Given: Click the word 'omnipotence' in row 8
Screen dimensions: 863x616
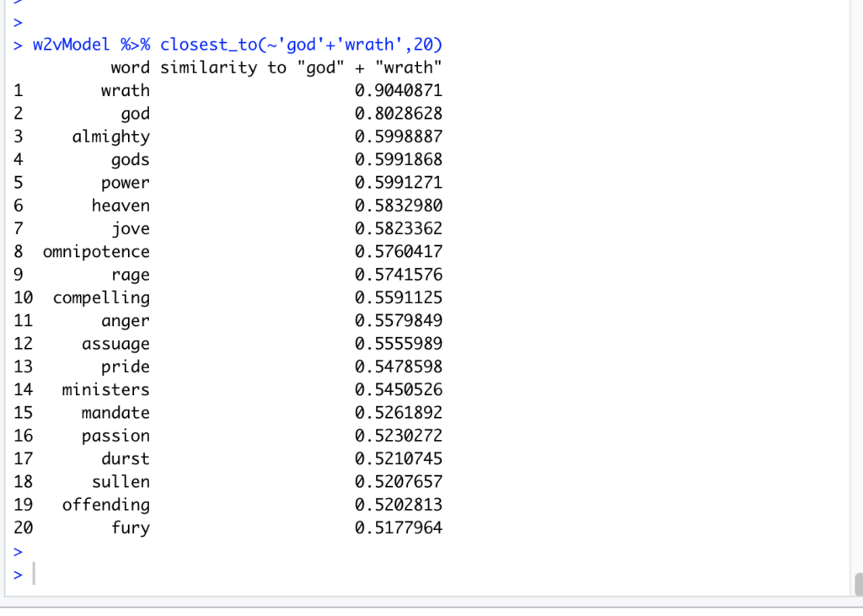Looking at the screenshot, I should (96, 251).
